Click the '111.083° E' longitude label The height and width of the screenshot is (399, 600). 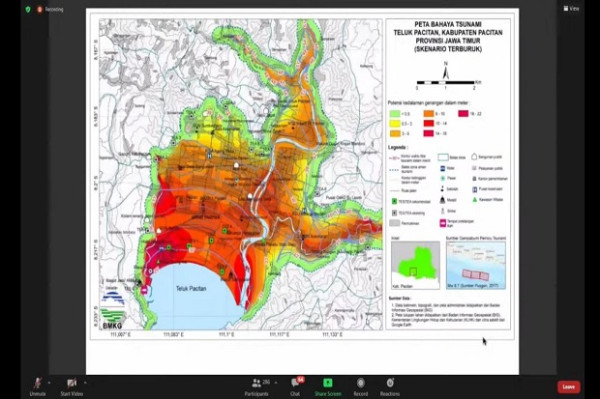pos(173,334)
